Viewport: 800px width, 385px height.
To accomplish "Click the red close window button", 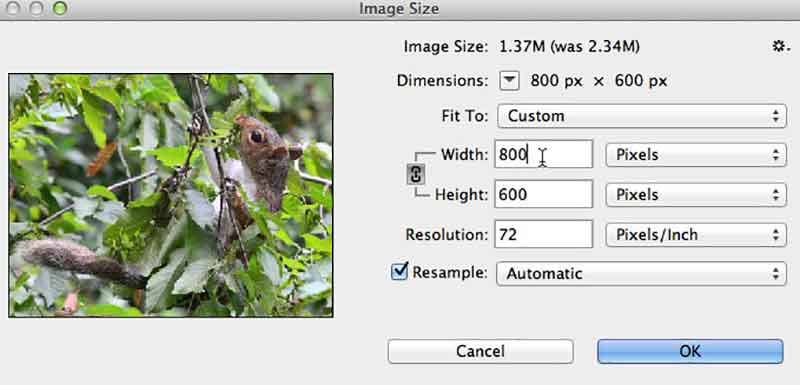I will click(12, 8).
